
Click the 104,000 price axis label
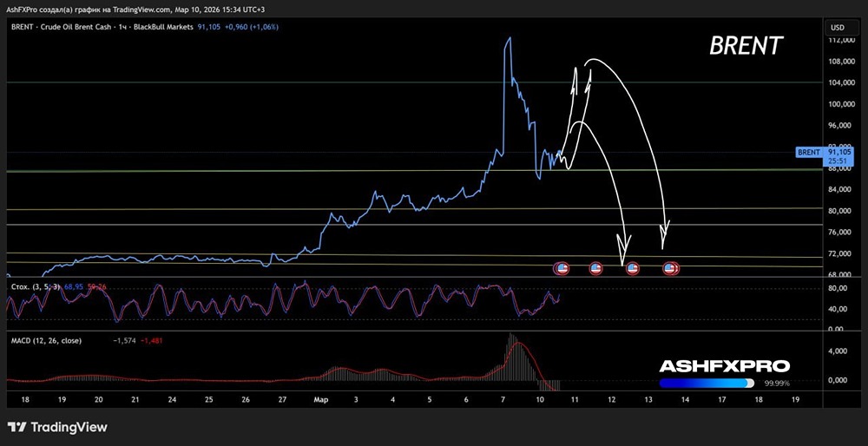coord(841,82)
